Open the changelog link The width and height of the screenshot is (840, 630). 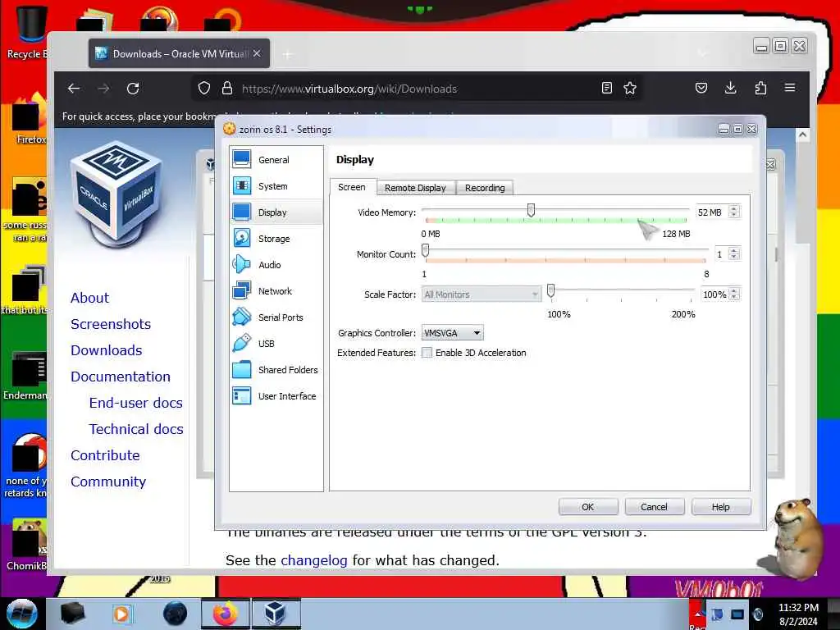click(x=314, y=560)
